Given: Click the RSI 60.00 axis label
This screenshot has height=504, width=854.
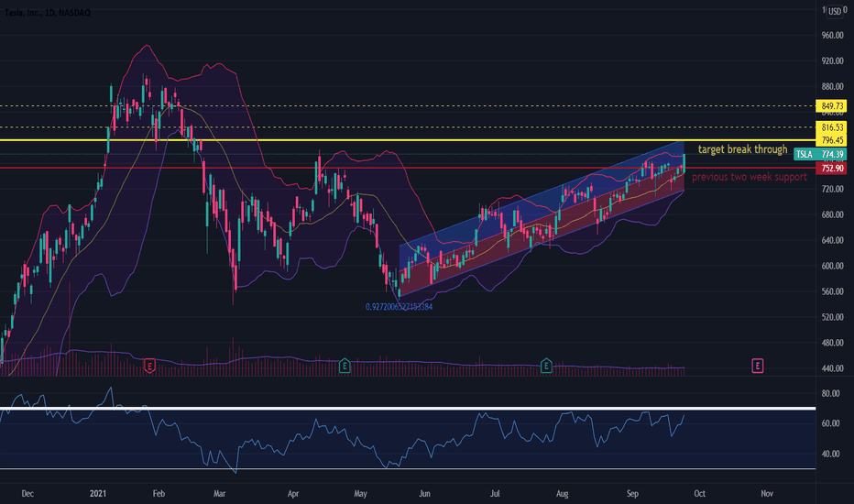Looking at the screenshot, I should [x=830, y=423].
